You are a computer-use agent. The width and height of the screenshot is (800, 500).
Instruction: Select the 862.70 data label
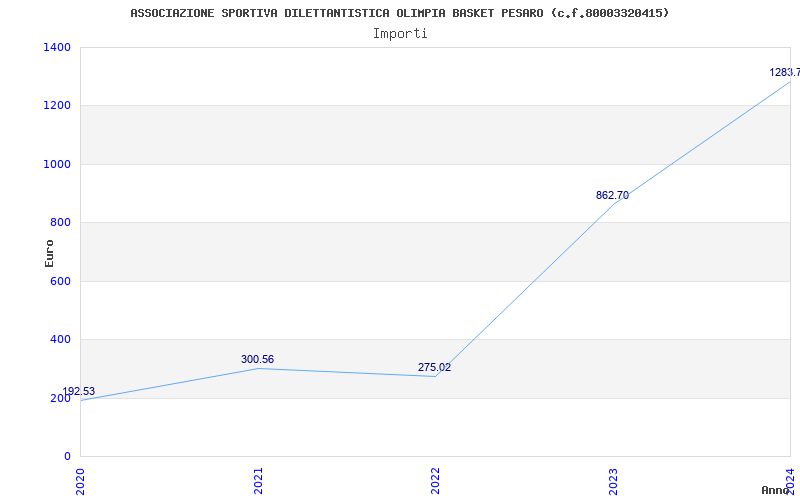coord(612,195)
